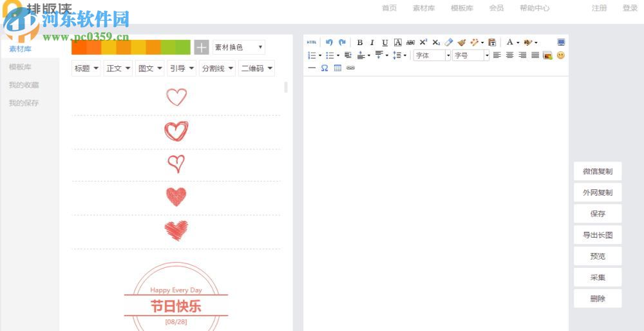Undo the last edit

click(x=329, y=43)
